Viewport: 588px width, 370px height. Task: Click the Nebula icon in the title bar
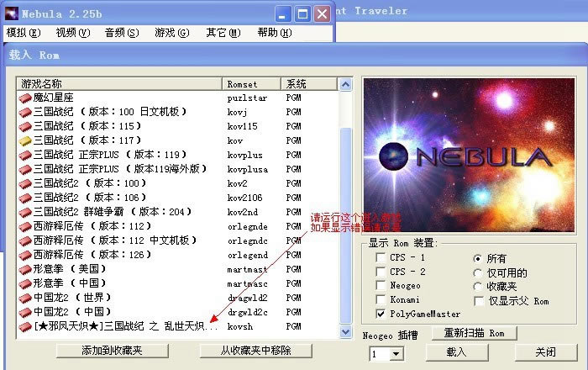(x=13, y=14)
